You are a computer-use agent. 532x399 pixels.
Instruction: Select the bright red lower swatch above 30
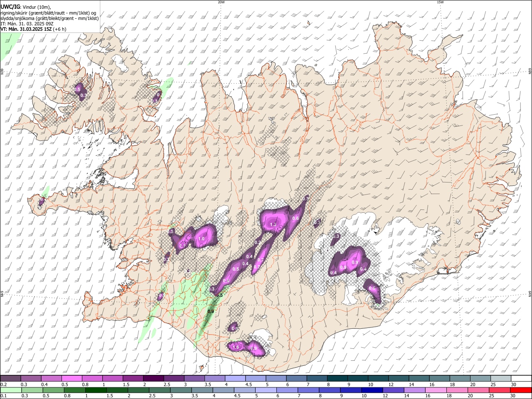tap(521, 390)
